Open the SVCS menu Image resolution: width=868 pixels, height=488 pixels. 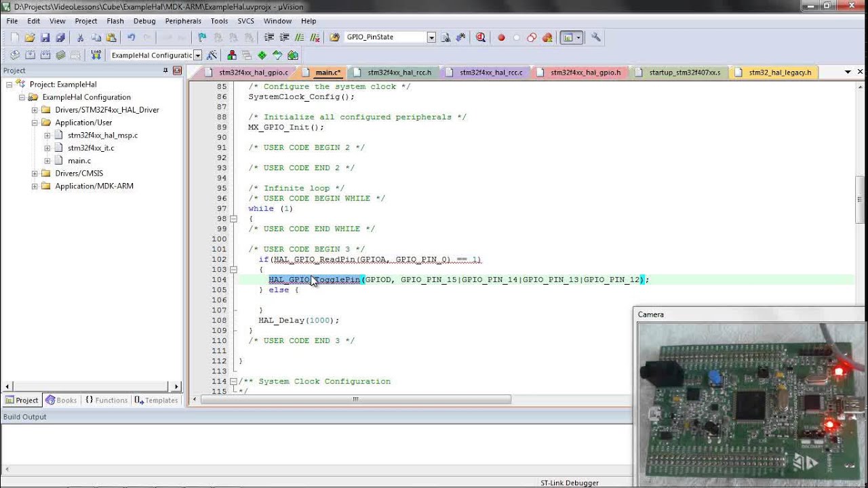click(245, 21)
